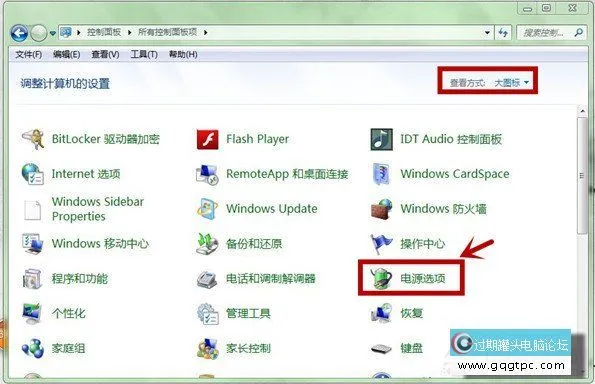
Task: Open the 操作中心 link text
Action: [x=422, y=244]
